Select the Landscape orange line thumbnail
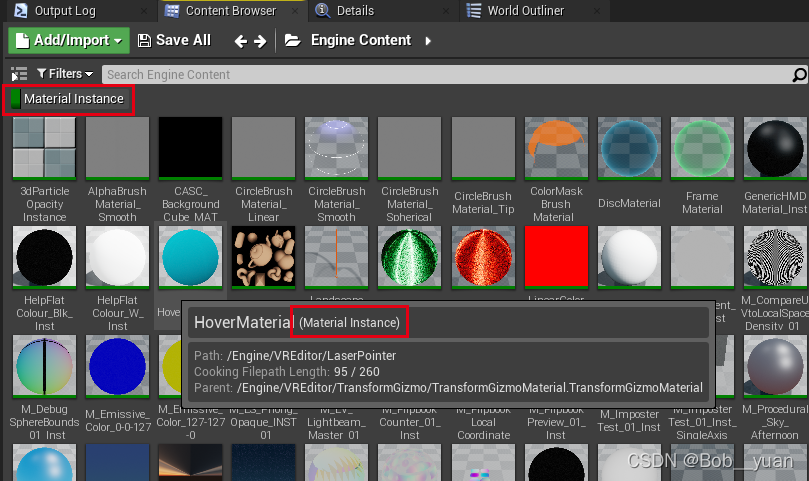Screen dimensions: 809x481 pos(336,257)
